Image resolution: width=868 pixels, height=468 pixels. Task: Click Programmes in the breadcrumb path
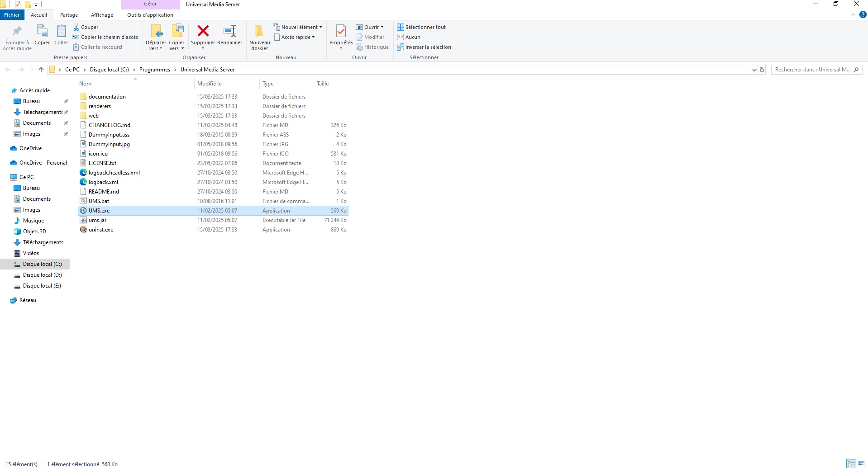pos(155,70)
